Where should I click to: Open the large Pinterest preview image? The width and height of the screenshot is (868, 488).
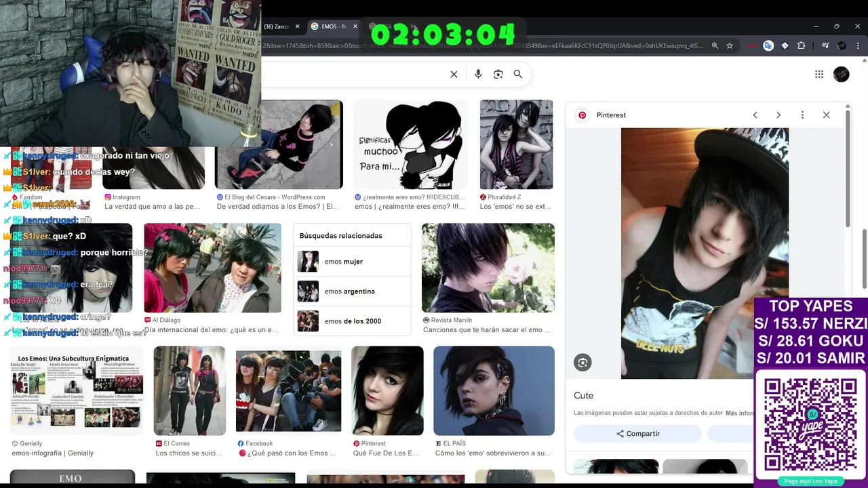705,253
